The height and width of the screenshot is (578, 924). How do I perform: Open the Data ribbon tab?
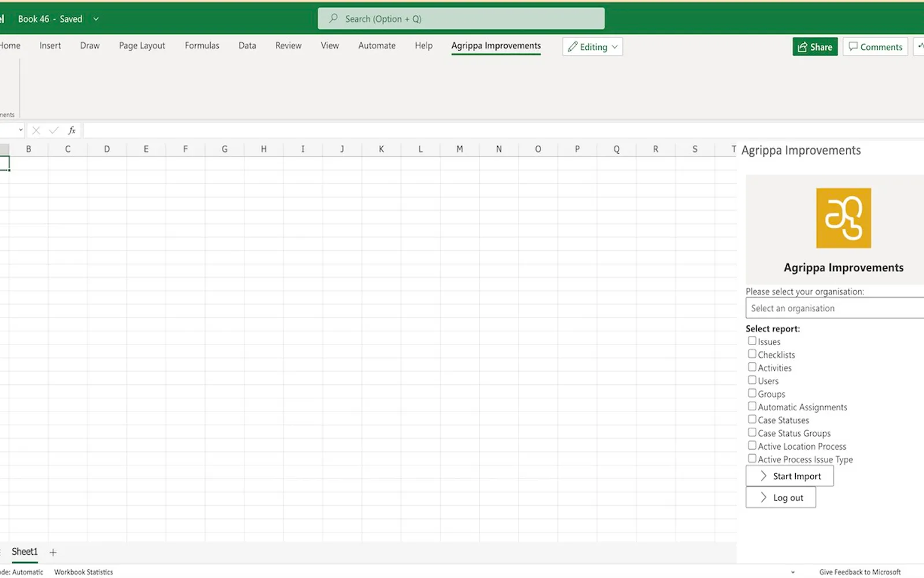247,46
